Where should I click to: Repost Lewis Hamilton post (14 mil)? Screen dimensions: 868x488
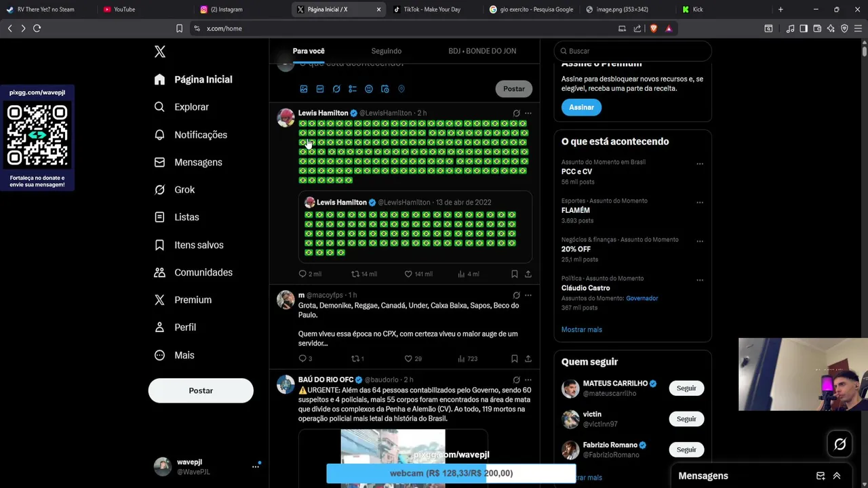point(364,274)
